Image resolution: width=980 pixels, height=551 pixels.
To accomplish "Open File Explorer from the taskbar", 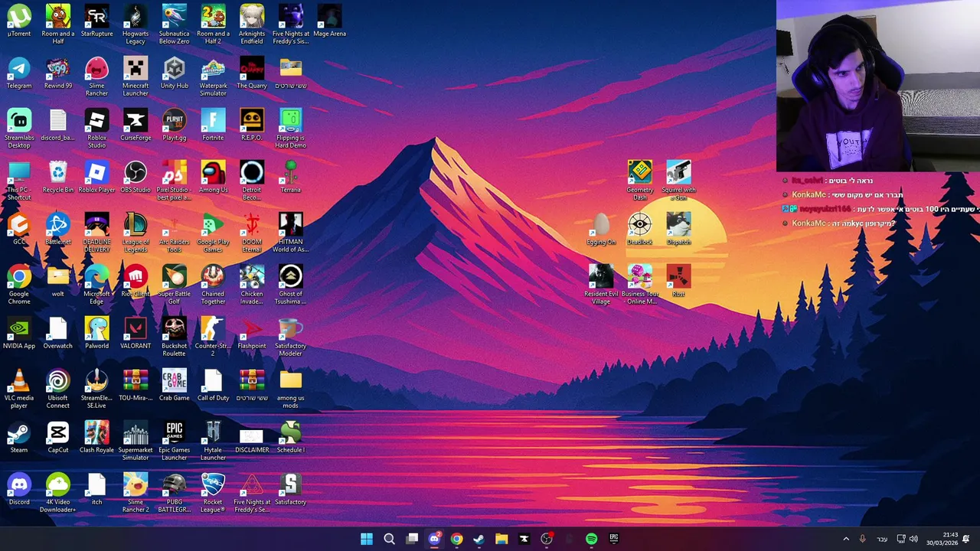I will [x=501, y=539].
